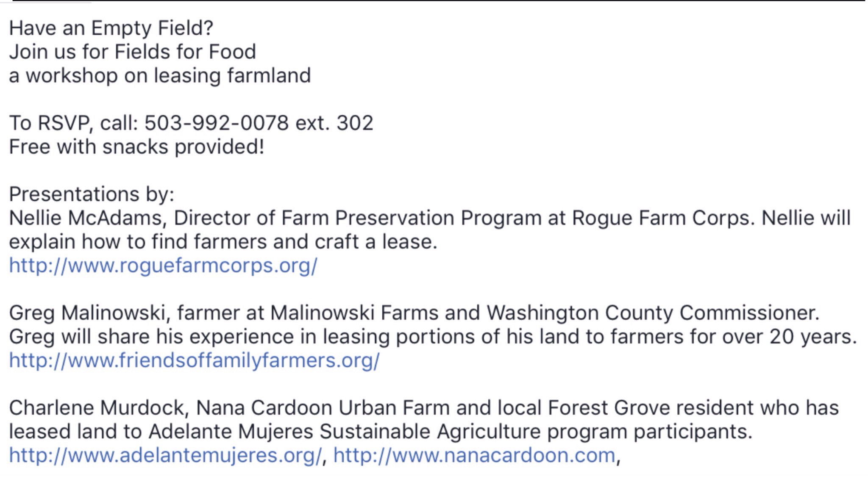Image resolution: width=868 pixels, height=479 pixels.
Task: Click the name Greg Malinowski
Action: coord(89,313)
